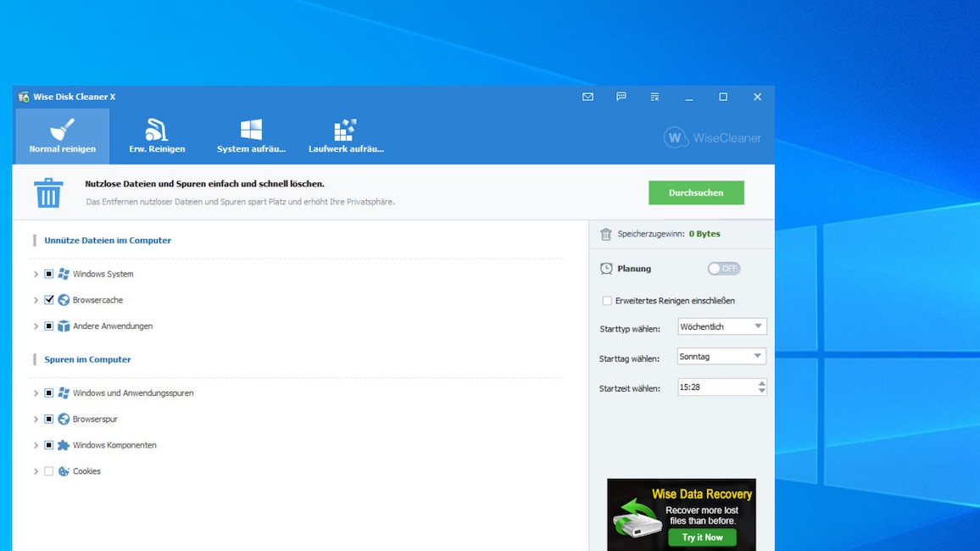The height and width of the screenshot is (551, 980).
Task: Click the mail envelope icon in title bar
Action: pyautogui.click(x=587, y=97)
